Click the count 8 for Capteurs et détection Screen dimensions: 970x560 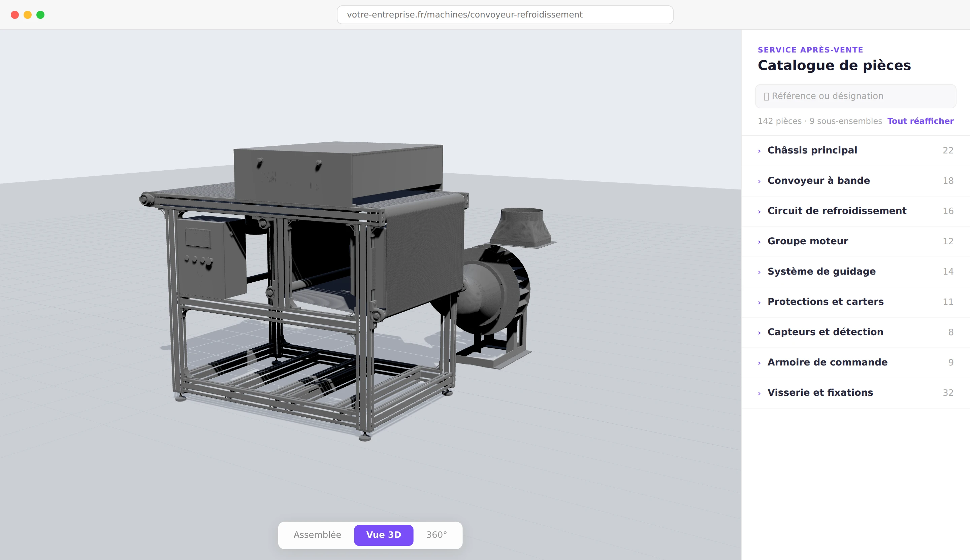tap(950, 332)
